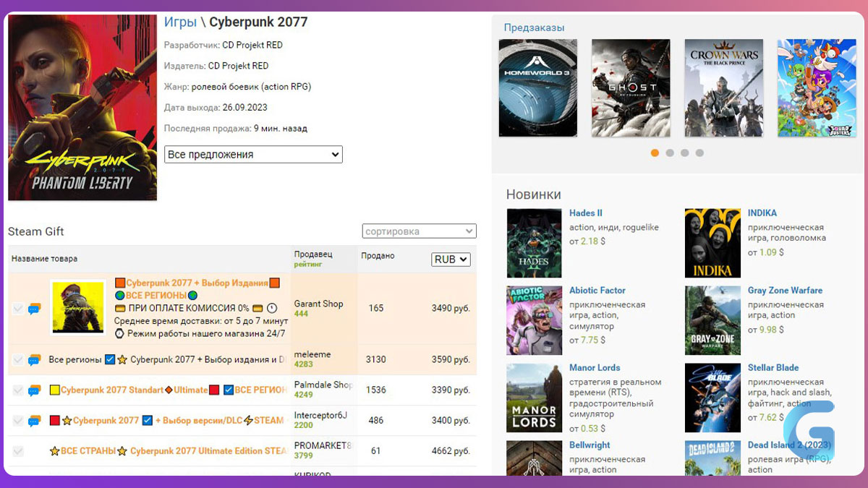Open the Crown Wars preorder cover
The height and width of the screenshot is (488, 868).
724,87
